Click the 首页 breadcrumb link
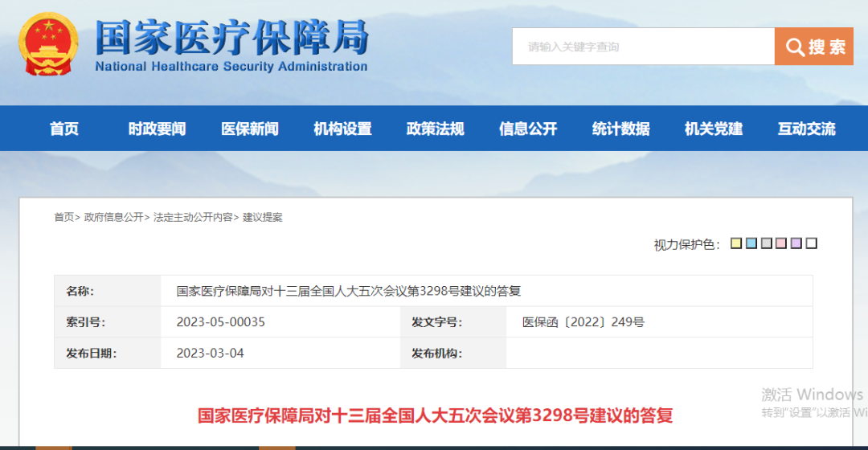 (63, 217)
